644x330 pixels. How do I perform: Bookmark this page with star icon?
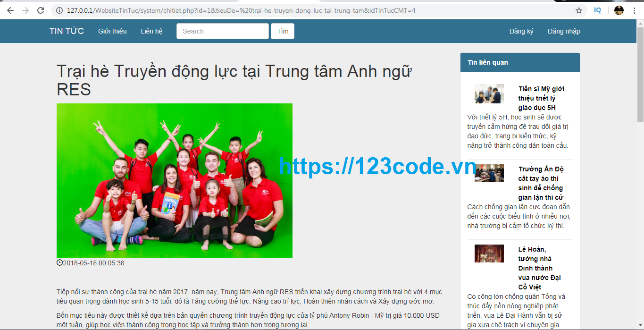coord(579,10)
